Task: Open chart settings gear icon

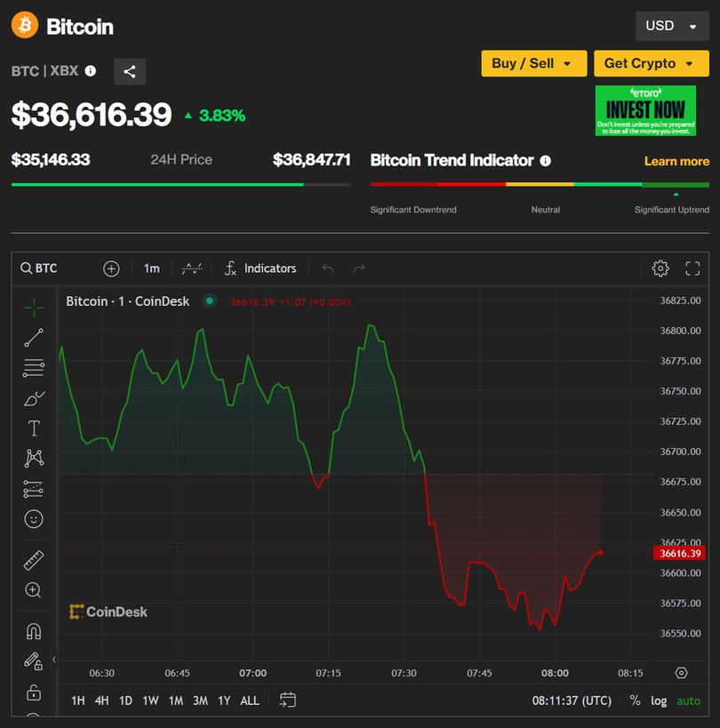Action: [x=660, y=268]
